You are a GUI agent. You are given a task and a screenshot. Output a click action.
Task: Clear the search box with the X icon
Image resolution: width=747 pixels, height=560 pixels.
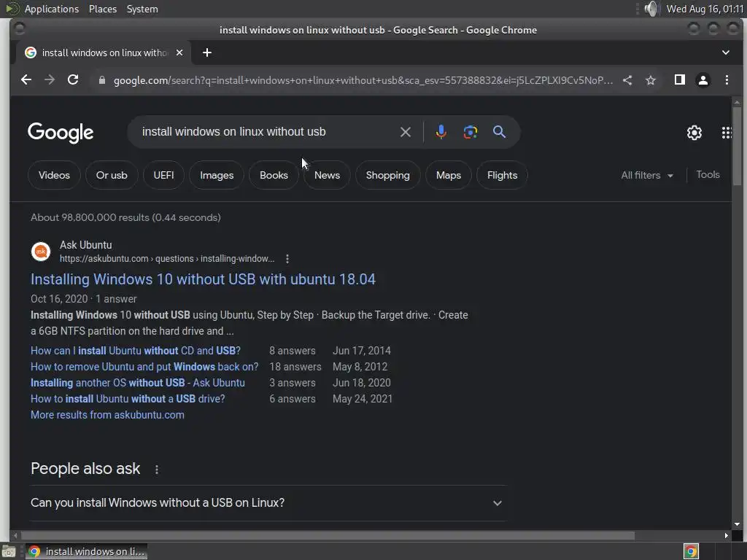point(406,132)
